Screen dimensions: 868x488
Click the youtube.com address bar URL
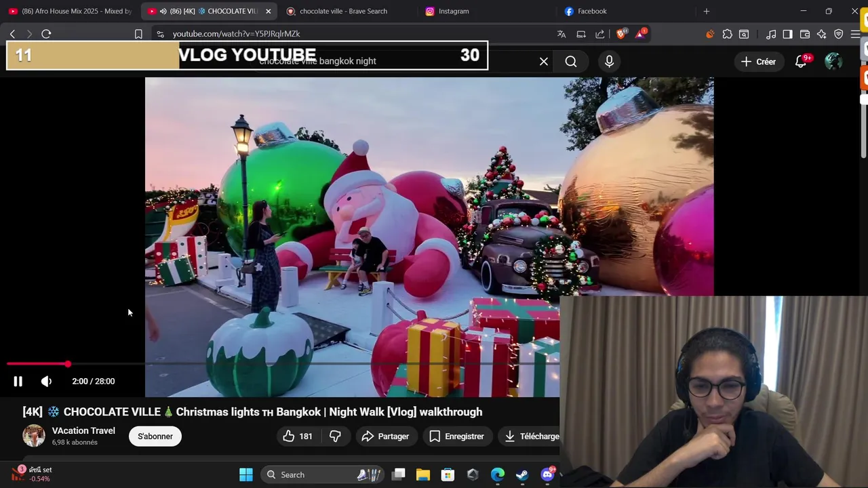click(x=236, y=34)
